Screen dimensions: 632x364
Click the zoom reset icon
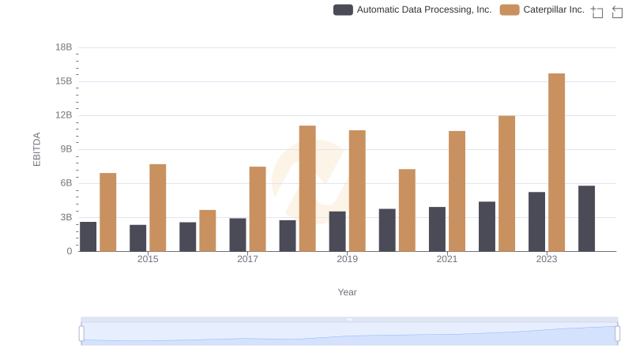617,12
